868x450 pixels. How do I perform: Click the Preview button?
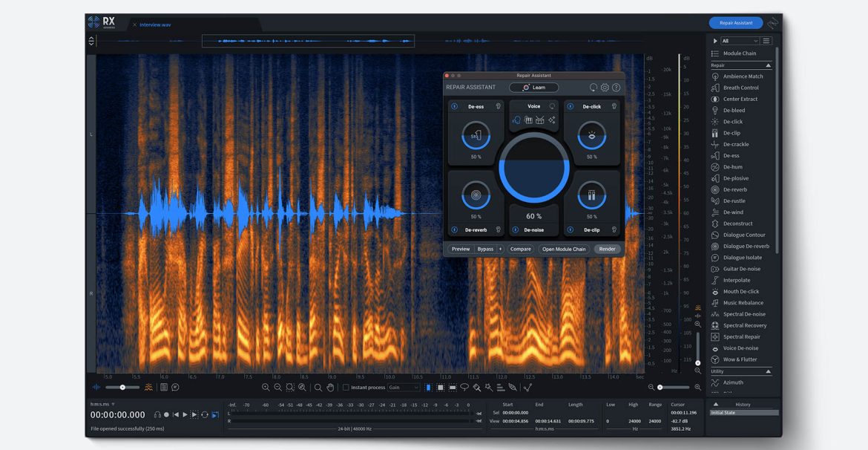(461, 249)
